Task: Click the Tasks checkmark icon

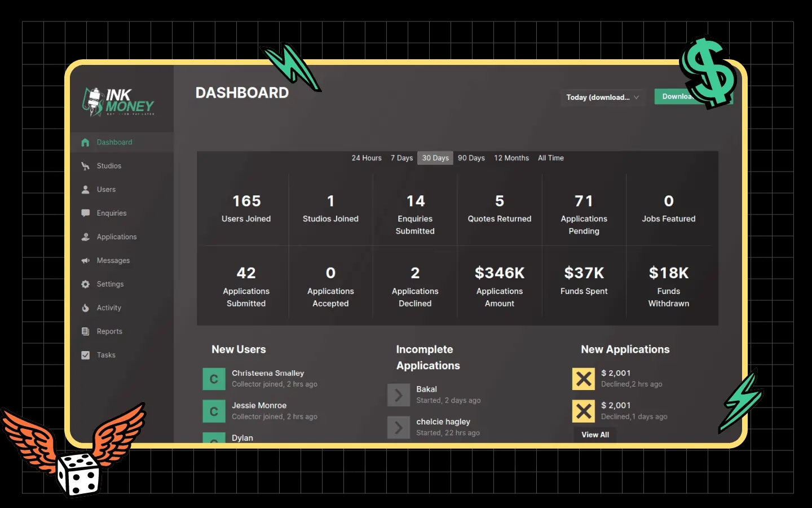Action: click(85, 356)
